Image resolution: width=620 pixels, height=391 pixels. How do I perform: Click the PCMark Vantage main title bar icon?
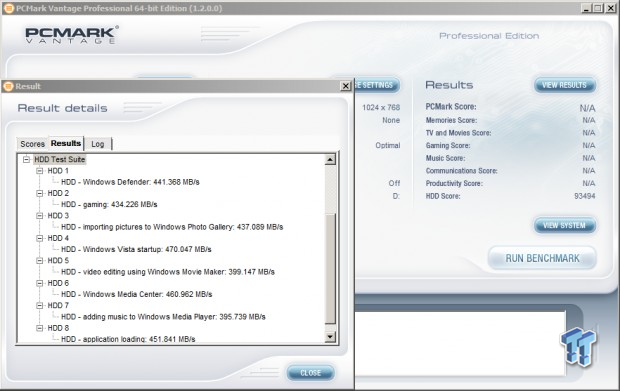[x=9, y=8]
